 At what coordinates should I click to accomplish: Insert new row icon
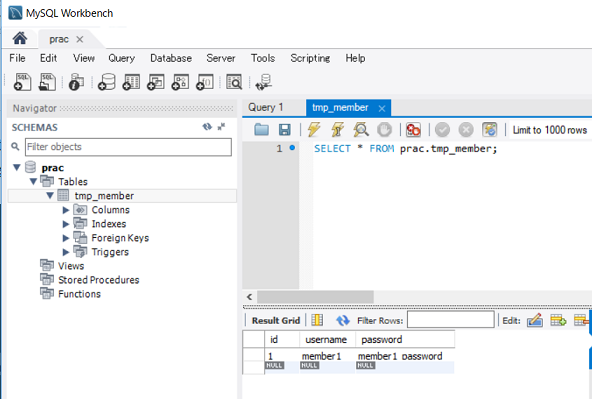558,320
